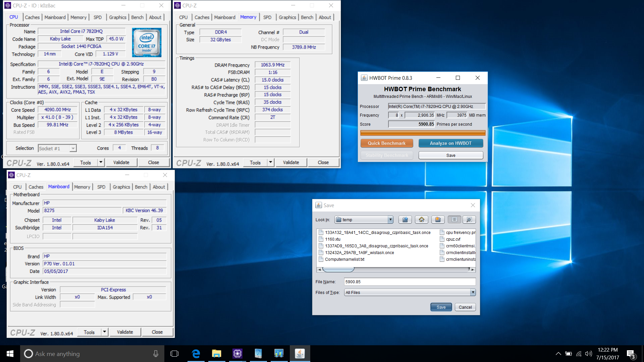Open the Windows Start menu
The image size is (644, 362).
[10, 354]
